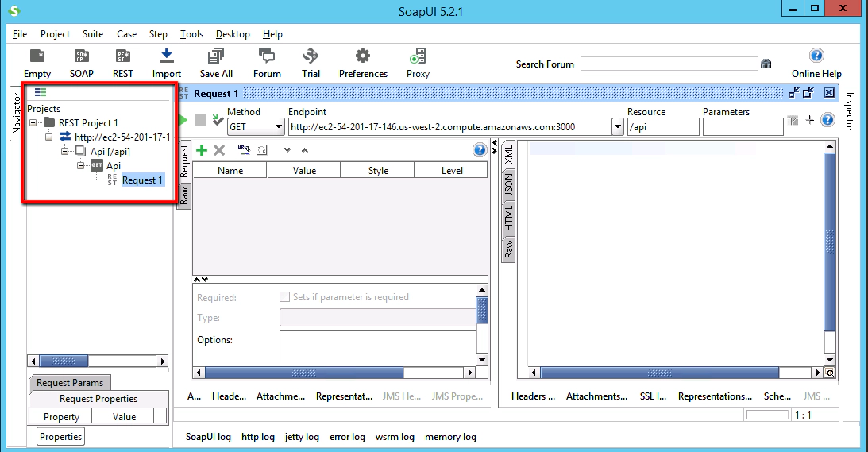Move parameter up with up chevron
This screenshot has height=452, width=868.
pos(304,150)
